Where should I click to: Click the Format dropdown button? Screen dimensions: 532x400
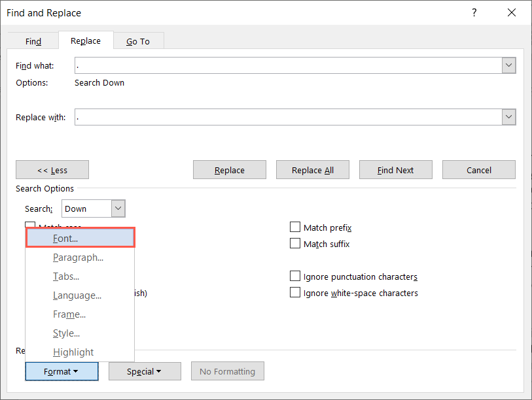[62, 371]
